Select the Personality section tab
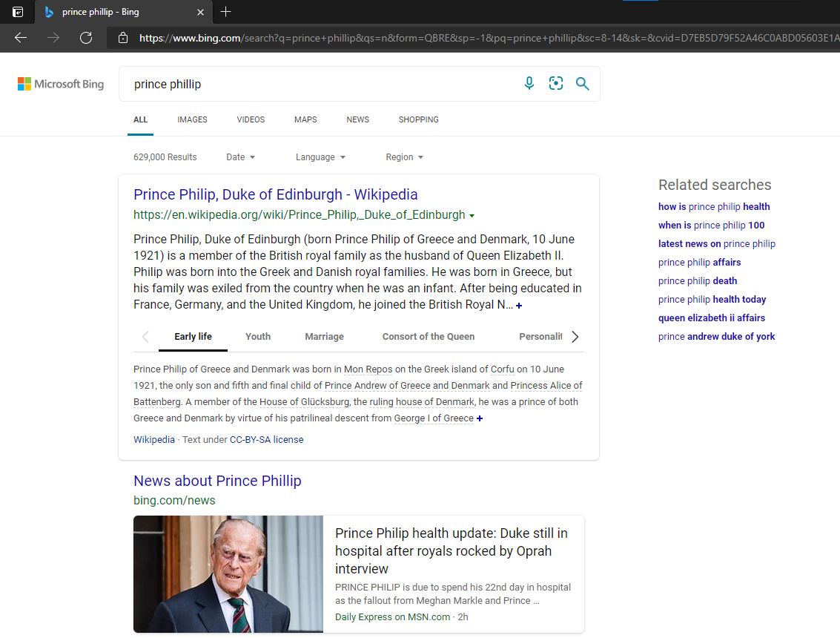 (x=540, y=337)
